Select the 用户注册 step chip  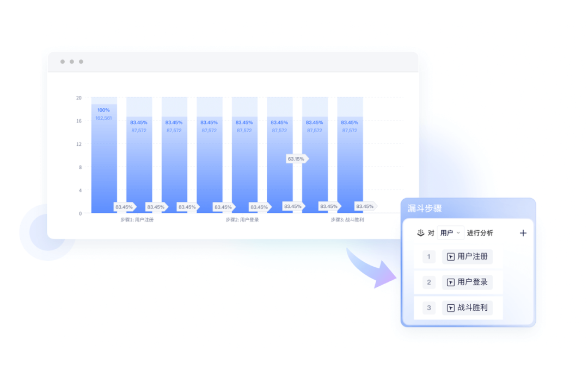point(467,256)
